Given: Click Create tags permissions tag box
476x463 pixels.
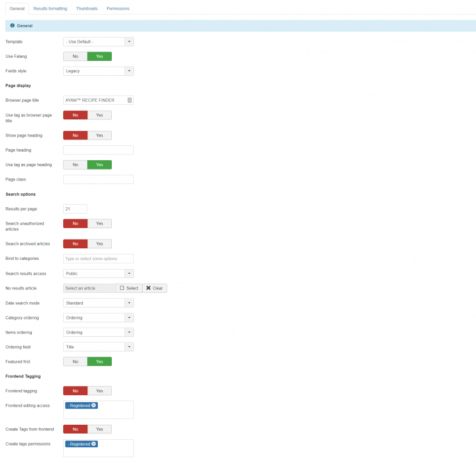Looking at the screenshot, I should coord(98,449).
